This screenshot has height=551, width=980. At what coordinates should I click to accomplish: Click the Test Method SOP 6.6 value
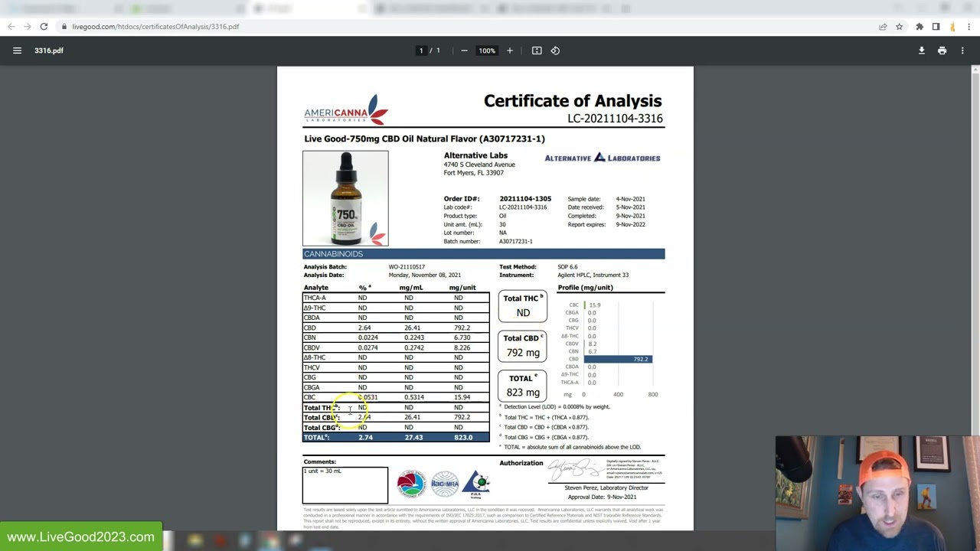tap(567, 267)
